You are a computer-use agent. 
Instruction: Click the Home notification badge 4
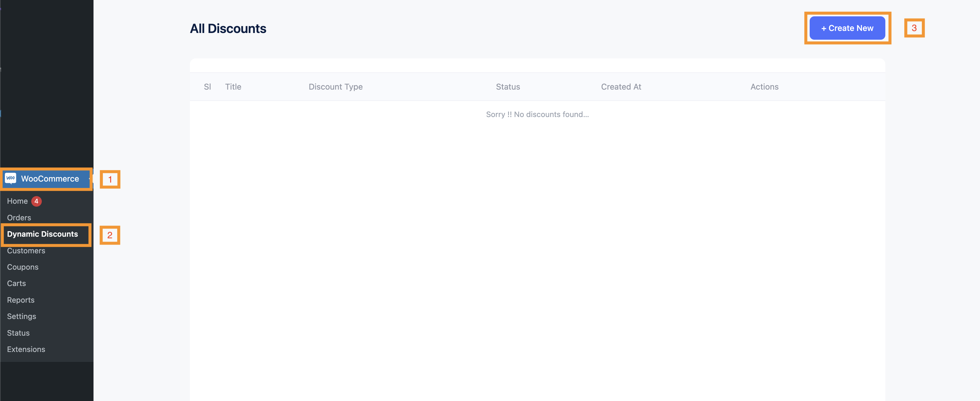(x=37, y=200)
